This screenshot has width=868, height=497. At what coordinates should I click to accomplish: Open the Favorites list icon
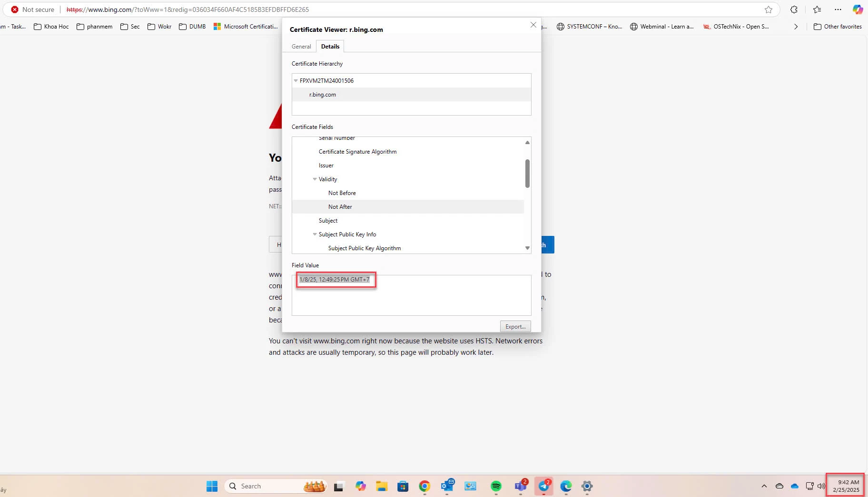[x=817, y=10]
